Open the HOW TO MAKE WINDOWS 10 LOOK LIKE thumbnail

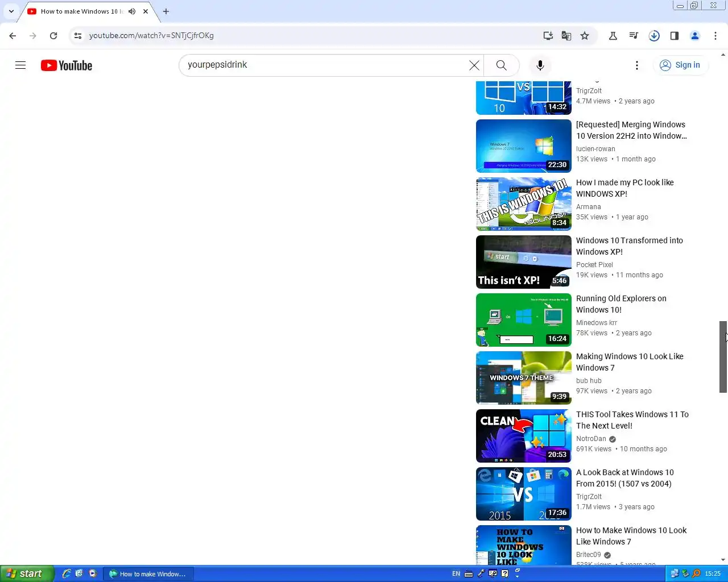pyautogui.click(x=523, y=545)
